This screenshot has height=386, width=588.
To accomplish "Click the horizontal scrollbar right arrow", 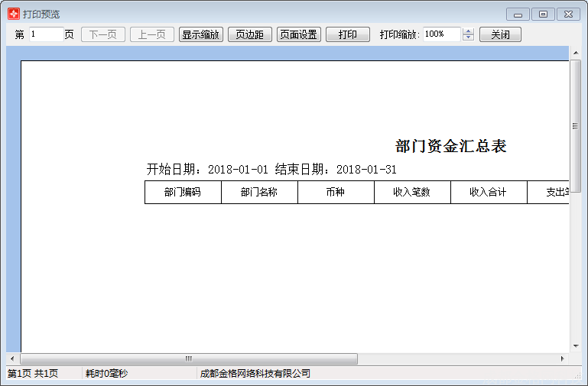I will 563,358.
